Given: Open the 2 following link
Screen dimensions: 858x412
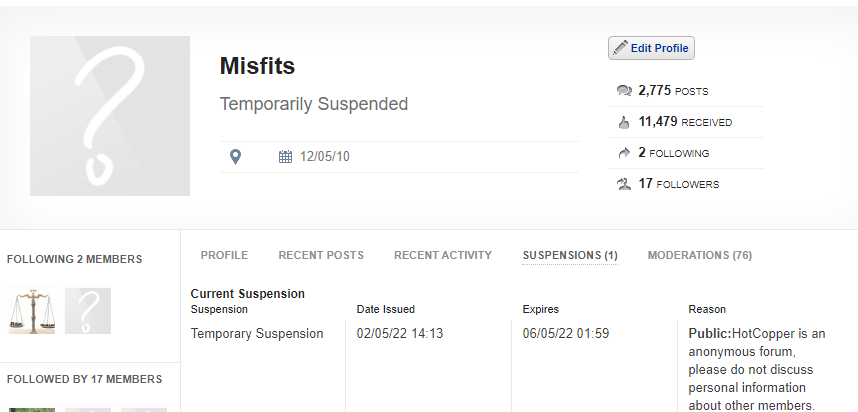Looking at the screenshot, I should pyautogui.click(x=674, y=153).
